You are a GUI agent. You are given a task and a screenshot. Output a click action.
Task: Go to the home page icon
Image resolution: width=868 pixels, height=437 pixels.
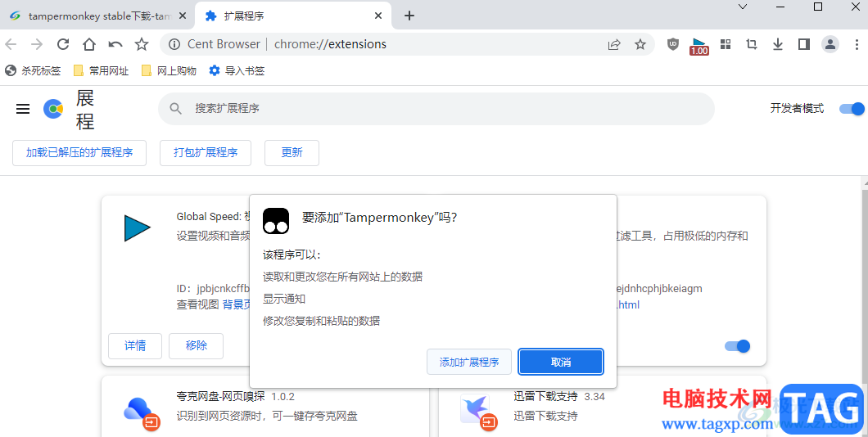coord(89,44)
